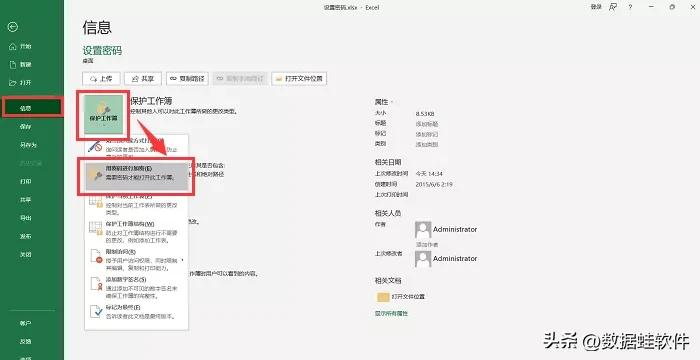Image resolution: width=700 pixels, height=360 pixels.
Task: Select the highlighted 信息 (Info) sidebar tab
Action: tap(32, 108)
